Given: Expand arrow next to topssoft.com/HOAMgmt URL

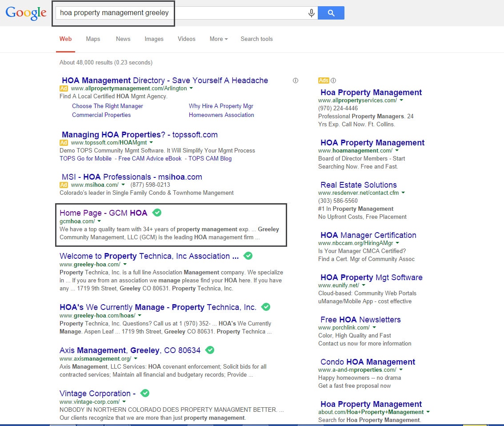Looking at the screenshot, I should tap(152, 142).
